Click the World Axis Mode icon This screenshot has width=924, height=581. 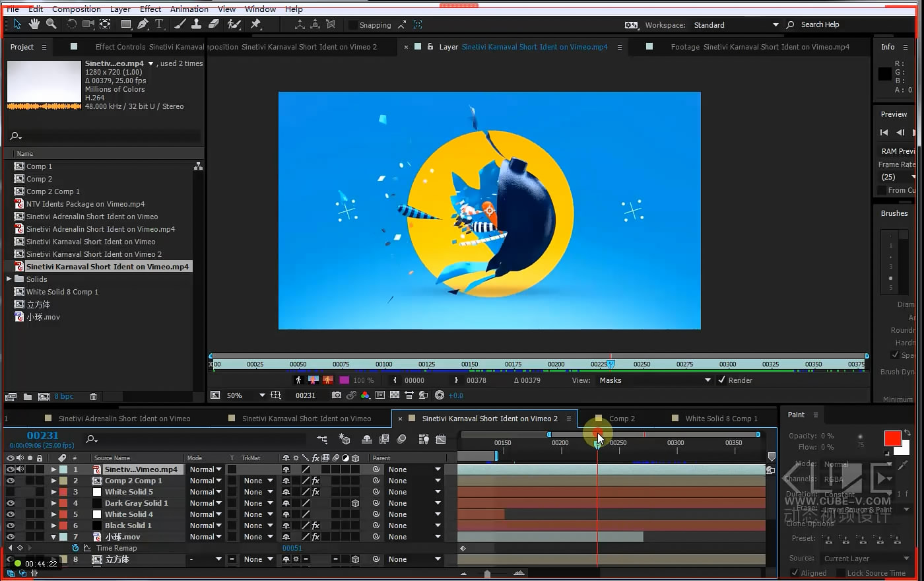click(315, 24)
